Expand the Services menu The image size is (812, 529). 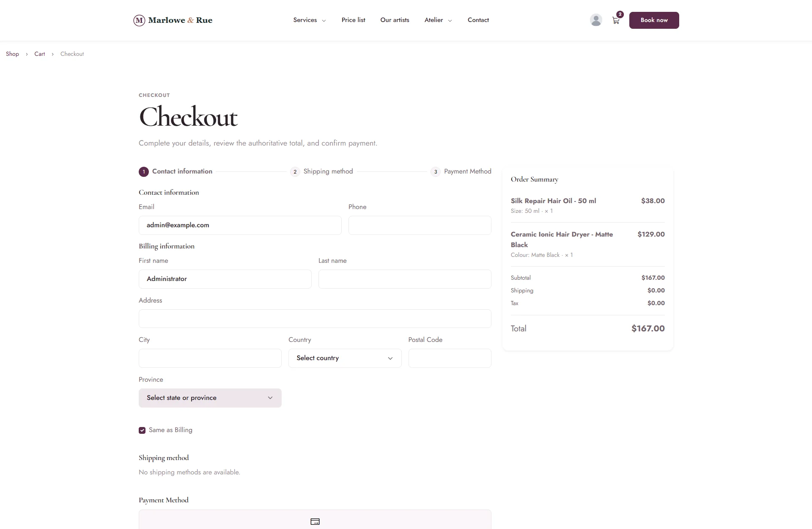[x=310, y=20]
